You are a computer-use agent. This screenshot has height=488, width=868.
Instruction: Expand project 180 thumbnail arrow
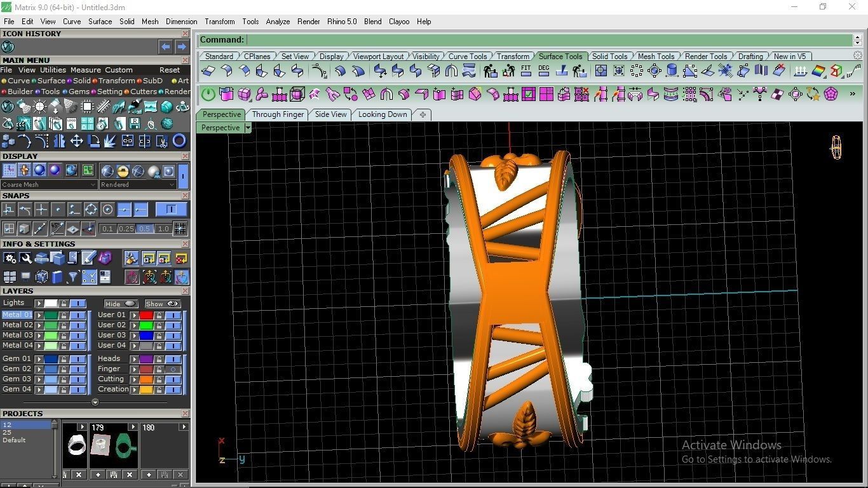tap(184, 427)
